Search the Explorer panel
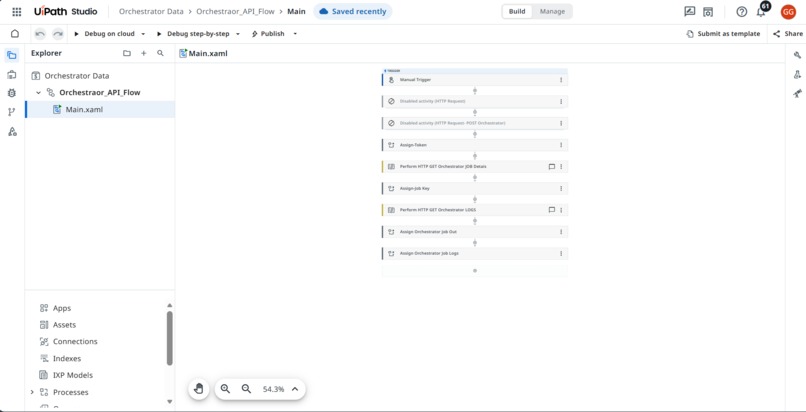The width and height of the screenshot is (806, 412). (x=160, y=53)
